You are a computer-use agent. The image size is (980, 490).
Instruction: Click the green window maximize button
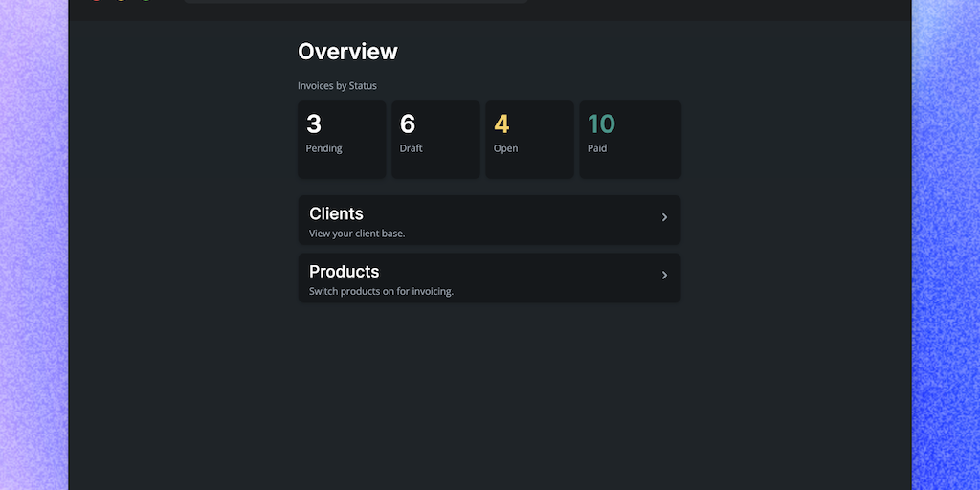(x=145, y=1)
